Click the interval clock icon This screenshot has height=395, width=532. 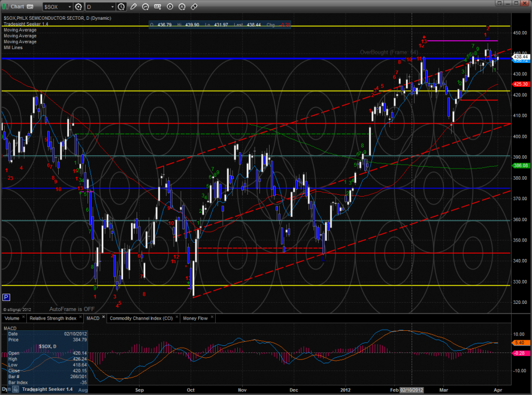[122, 7]
